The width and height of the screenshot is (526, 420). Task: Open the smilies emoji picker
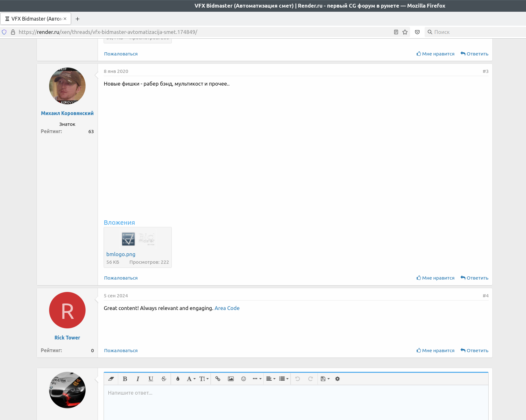pyautogui.click(x=243, y=379)
